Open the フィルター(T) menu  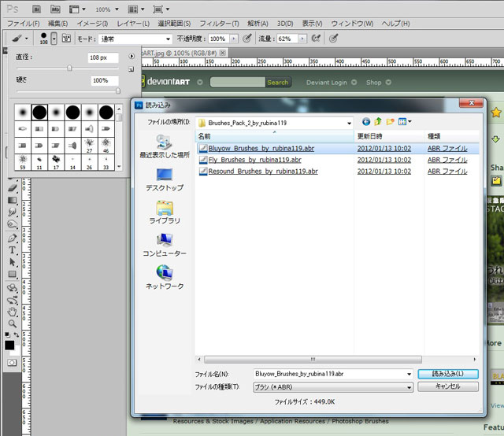click(x=219, y=24)
